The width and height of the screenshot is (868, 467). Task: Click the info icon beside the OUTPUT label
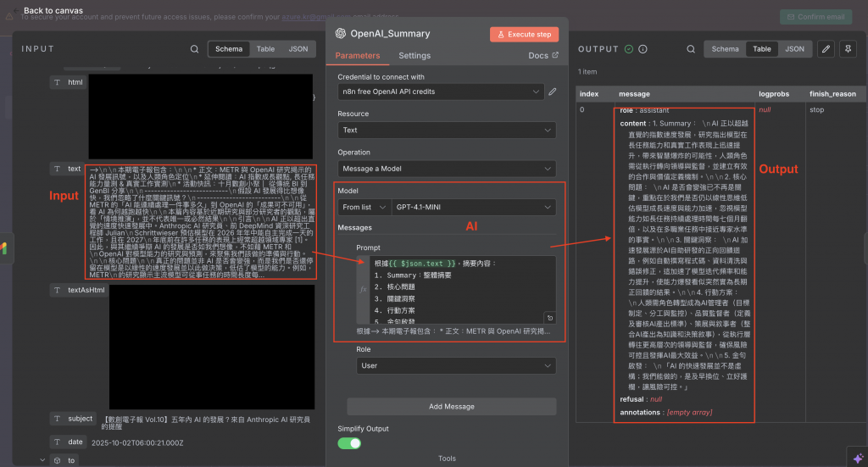[643, 49]
